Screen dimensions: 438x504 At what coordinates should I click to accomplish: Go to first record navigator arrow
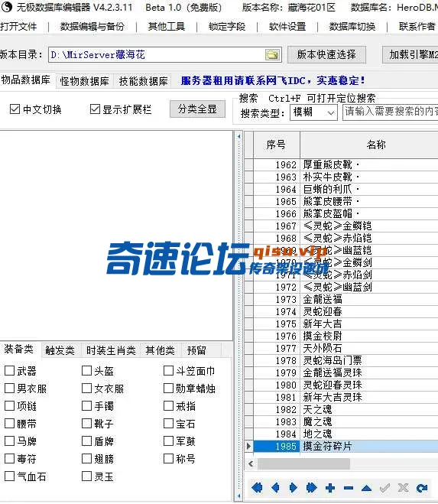coord(257,488)
